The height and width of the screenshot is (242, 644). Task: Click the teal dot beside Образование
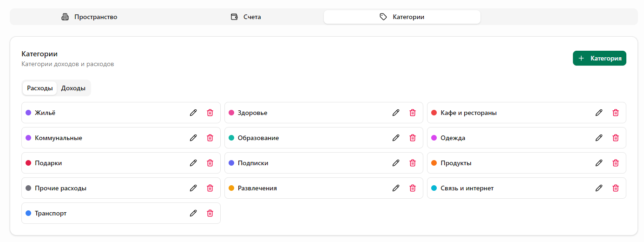click(231, 138)
